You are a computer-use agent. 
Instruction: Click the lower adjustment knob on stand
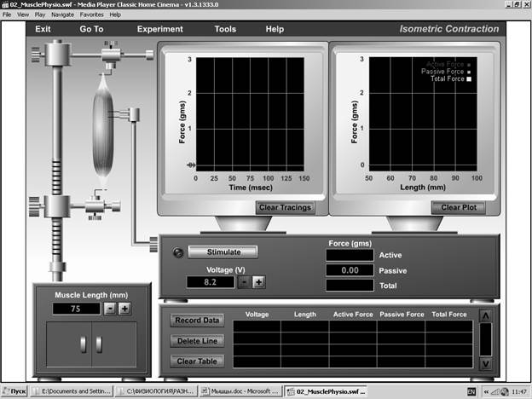pos(34,206)
